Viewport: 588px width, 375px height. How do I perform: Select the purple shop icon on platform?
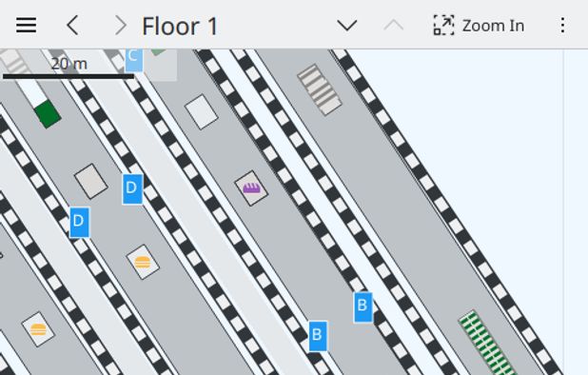click(x=251, y=188)
